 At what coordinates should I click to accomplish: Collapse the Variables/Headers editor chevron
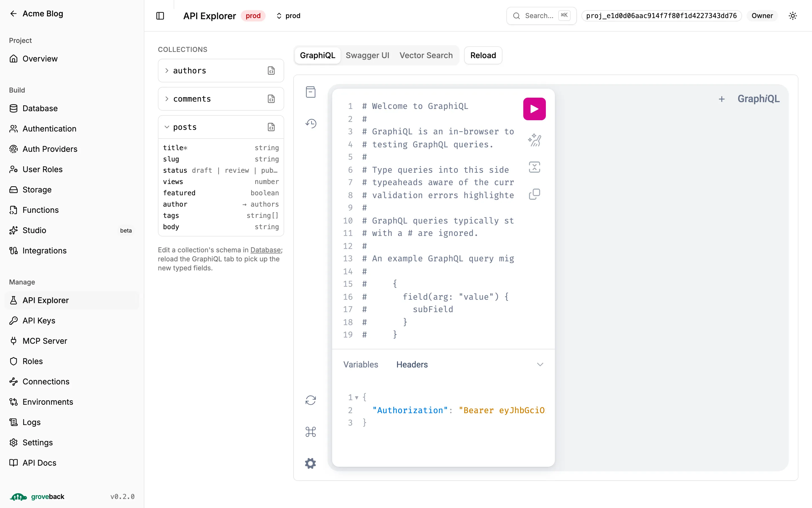[540, 365]
